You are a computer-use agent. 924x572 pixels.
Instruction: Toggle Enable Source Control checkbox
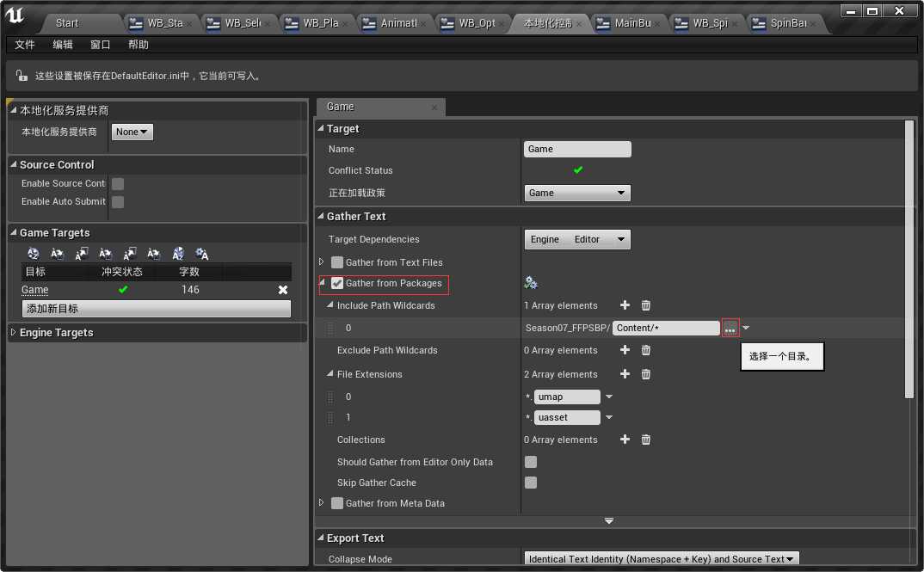click(118, 184)
